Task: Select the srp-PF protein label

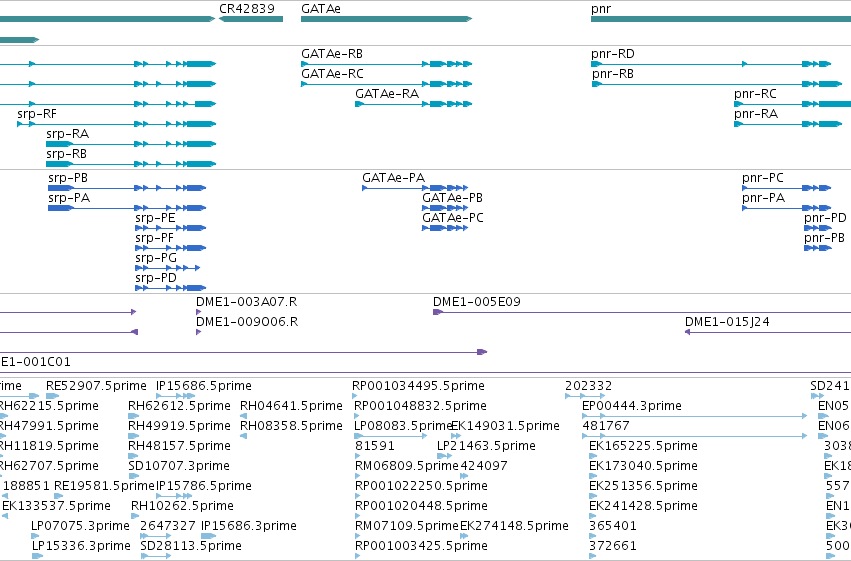Action: point(155,238)
